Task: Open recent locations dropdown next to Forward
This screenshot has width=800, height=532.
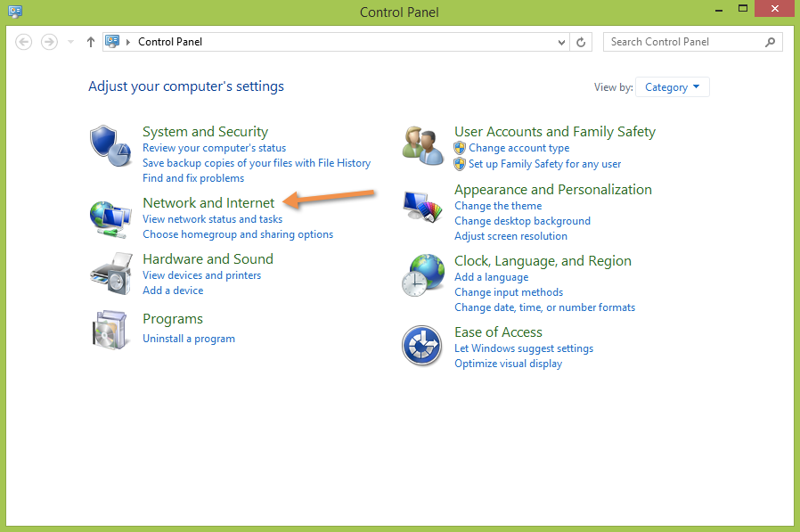Action: tap(71, 42)
